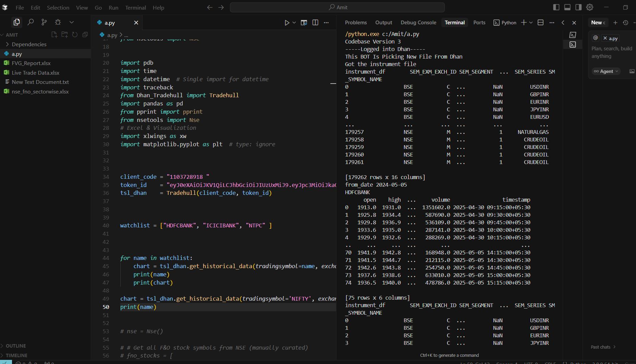Show chat history clock icon
Viewport: 636px width, 364px height.
coord(625,23)
